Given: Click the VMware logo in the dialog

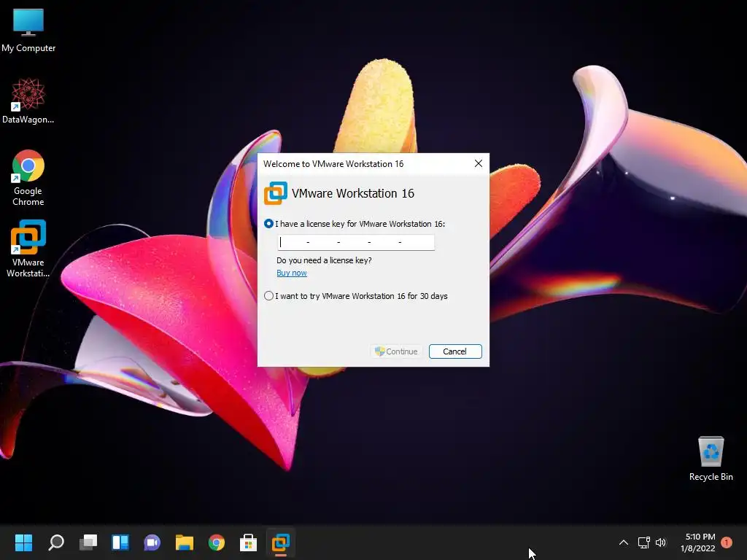Looking at the screenshot, I should [276, 193].
